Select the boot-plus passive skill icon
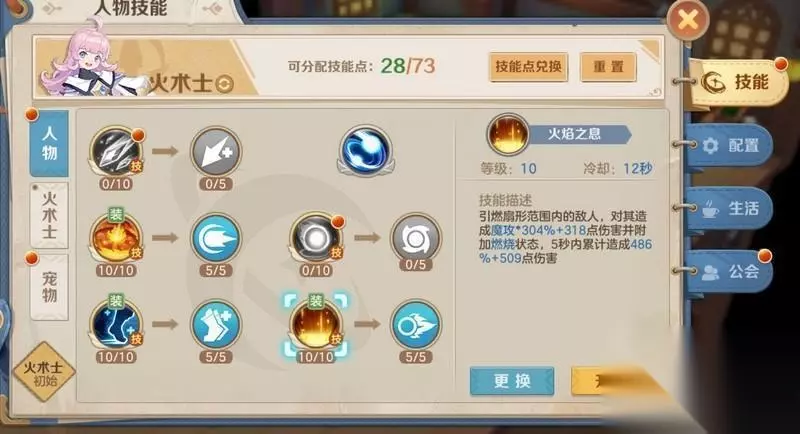800x434 pixels. pos(216,324)
